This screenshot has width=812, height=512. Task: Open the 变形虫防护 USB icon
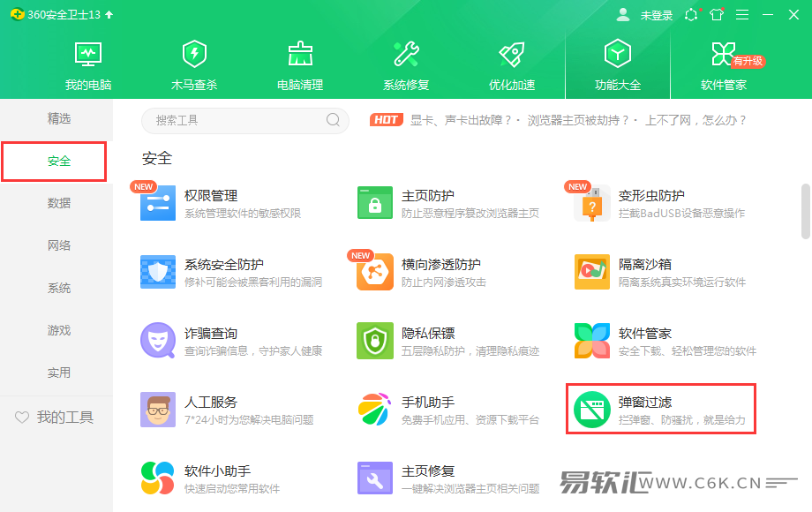click(x=592, y=203)
